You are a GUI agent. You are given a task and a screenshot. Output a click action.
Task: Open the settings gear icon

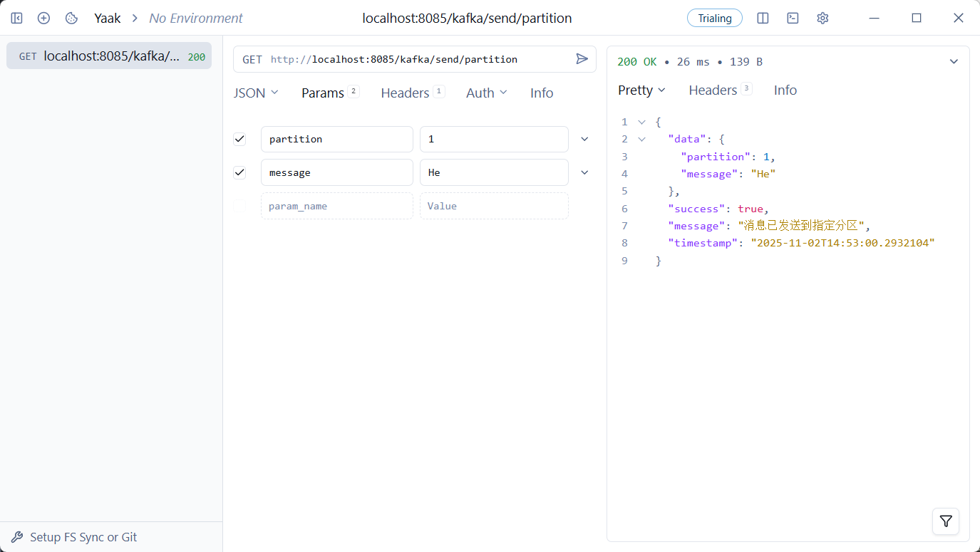click(822, 18)
